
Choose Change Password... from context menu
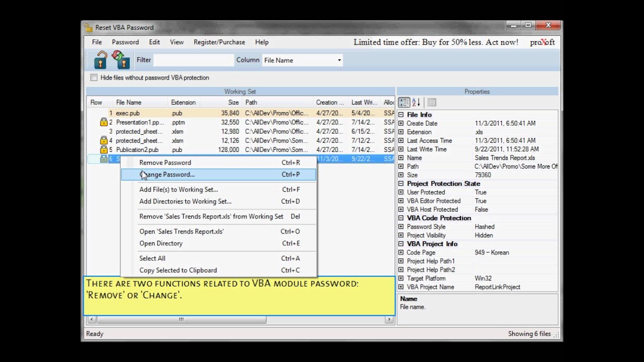[218, 174]
